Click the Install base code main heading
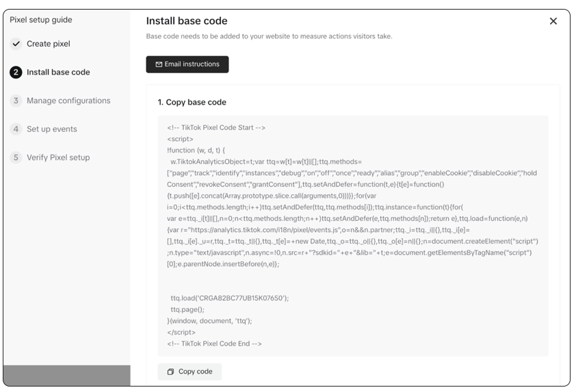 187,21
